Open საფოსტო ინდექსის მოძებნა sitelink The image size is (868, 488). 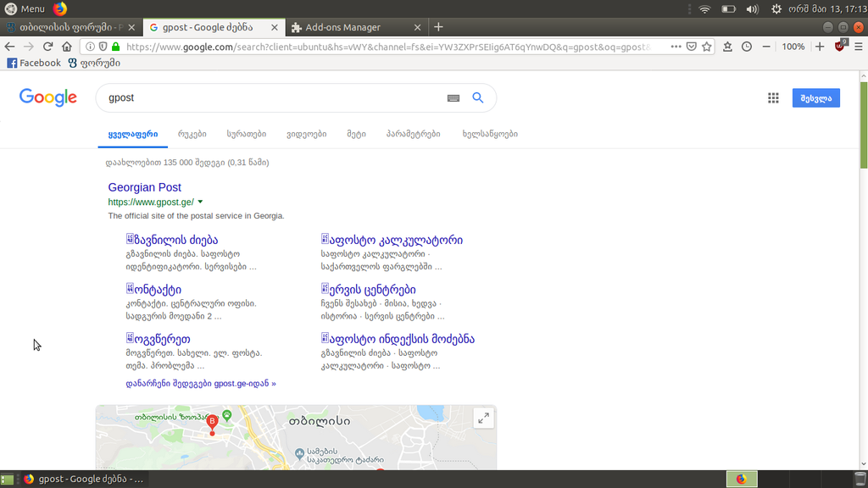398,339
